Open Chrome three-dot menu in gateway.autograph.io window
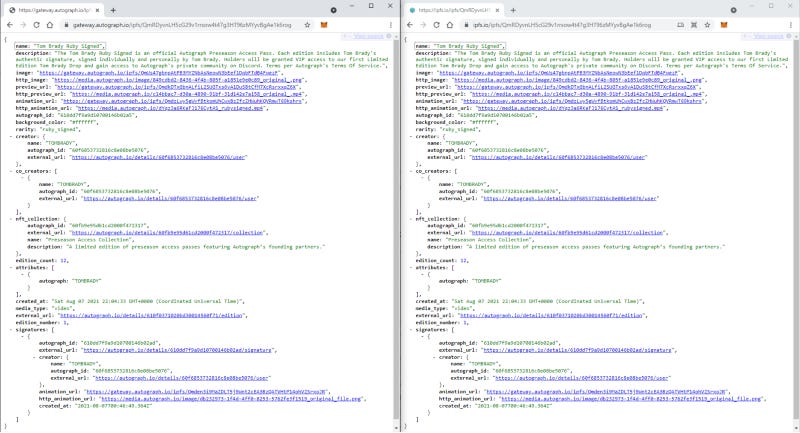The width and height of the screenshot is (800, 433). [x=391, y=24]
